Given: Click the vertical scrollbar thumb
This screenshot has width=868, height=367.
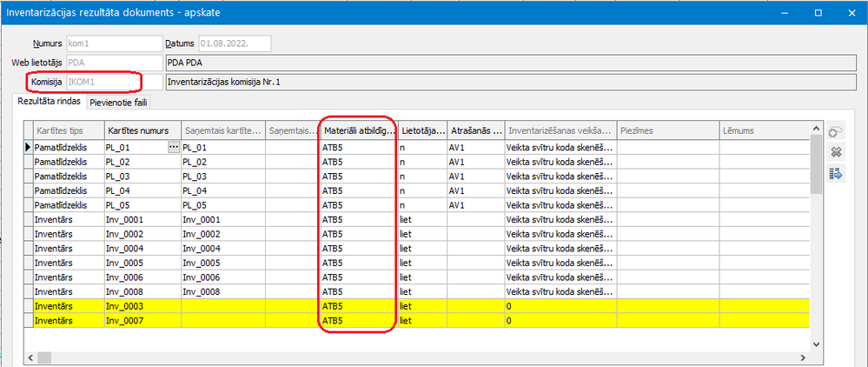Looking at the screenshot, I should (816, 164).
